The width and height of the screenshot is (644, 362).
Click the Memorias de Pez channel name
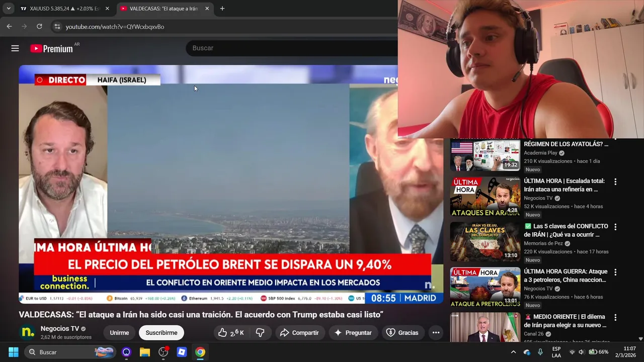pos(543,243)
